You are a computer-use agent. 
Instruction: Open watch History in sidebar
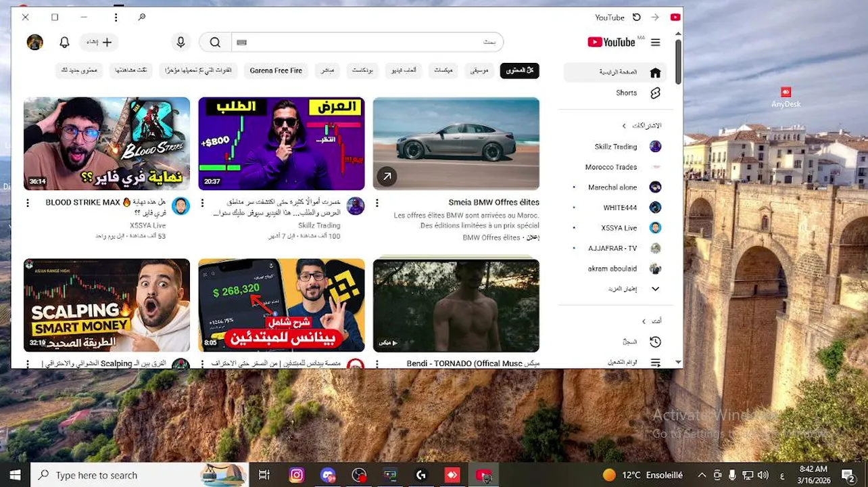pos(615,342)
